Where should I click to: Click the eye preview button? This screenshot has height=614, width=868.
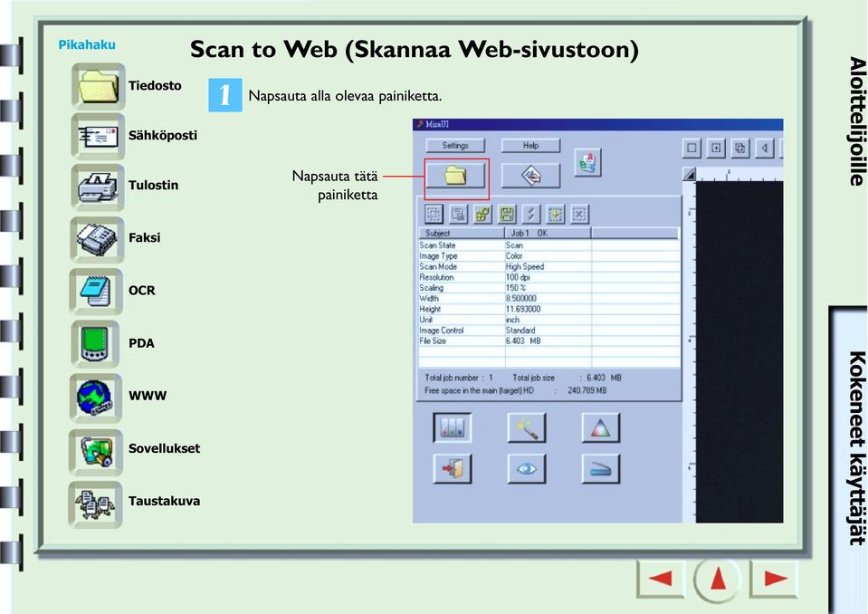pos(527,469)
